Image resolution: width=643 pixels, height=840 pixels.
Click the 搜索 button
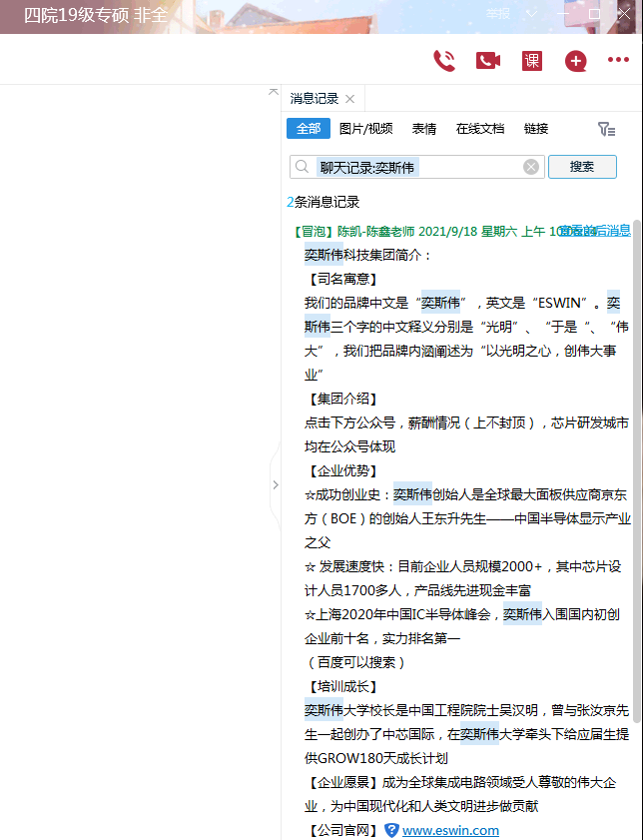[x=582, y=167]
